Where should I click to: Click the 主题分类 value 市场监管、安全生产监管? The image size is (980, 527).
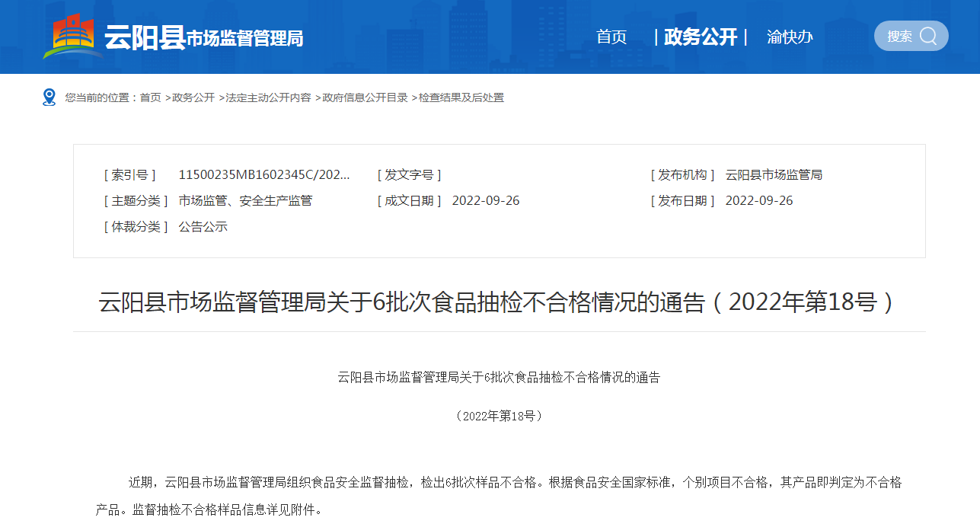pos(245,201)
